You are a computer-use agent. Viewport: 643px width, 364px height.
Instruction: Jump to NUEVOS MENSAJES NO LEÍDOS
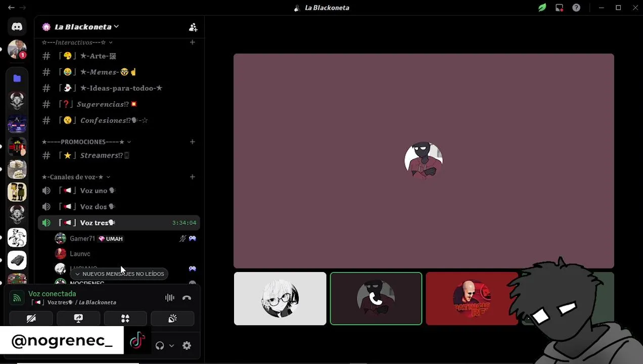coord(119,274)
